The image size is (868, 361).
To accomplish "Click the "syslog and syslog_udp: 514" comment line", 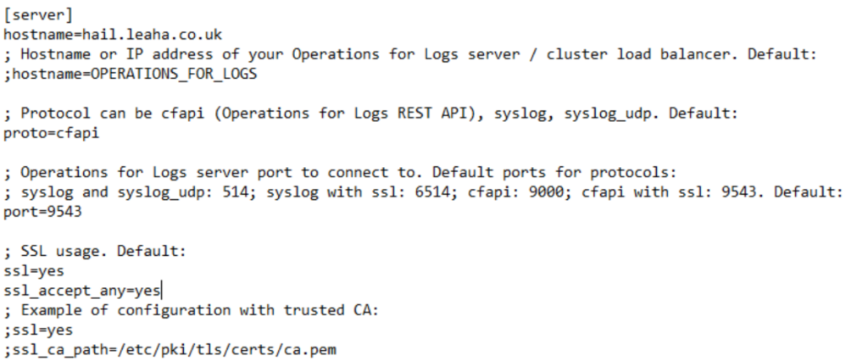I will (424, 192).
